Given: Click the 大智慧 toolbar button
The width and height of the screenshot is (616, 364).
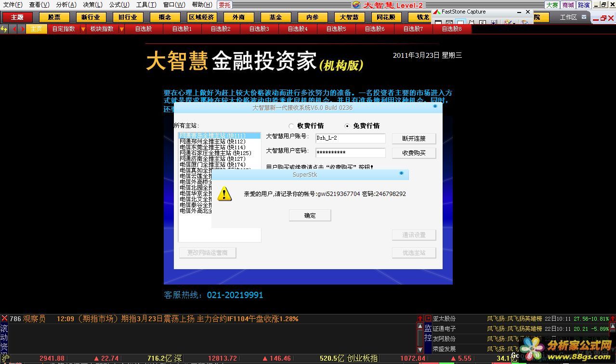Looking at the screenshot, I should 349,17.
